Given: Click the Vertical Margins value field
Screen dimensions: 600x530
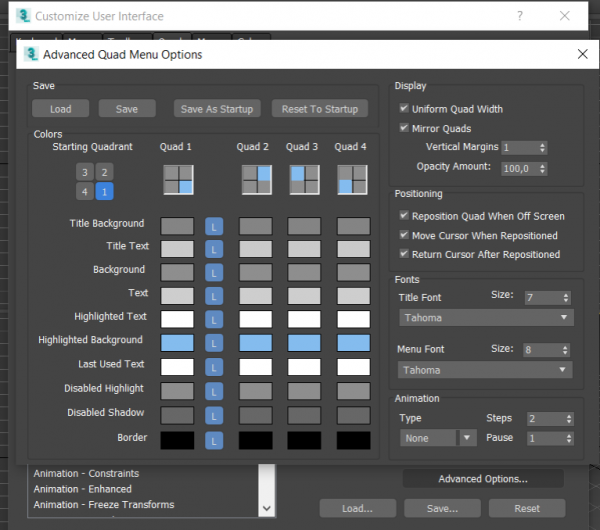Looking at the screenshot, I should [520, 148].
